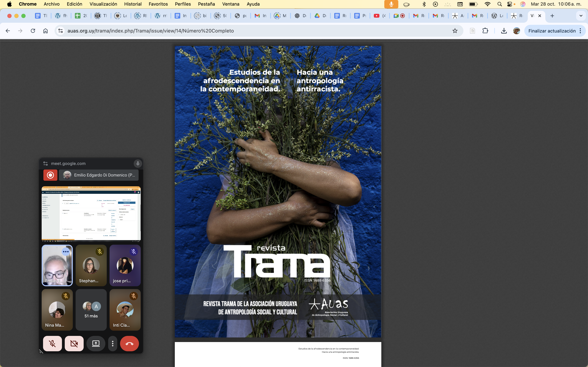The height and width of the screenshot is (367, 588).
Task: Click the URL address bar field
Action: (x=243, y=31)
